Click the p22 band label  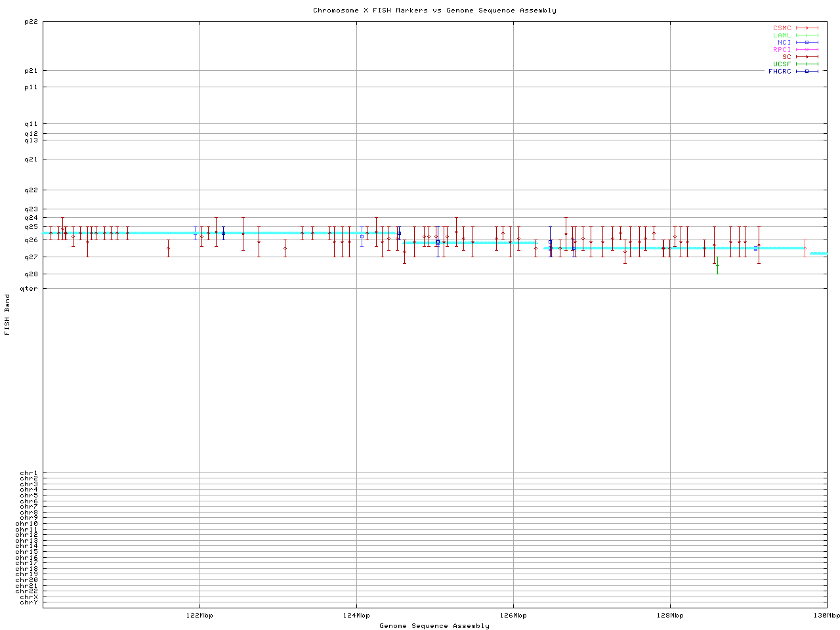[31, 22]
